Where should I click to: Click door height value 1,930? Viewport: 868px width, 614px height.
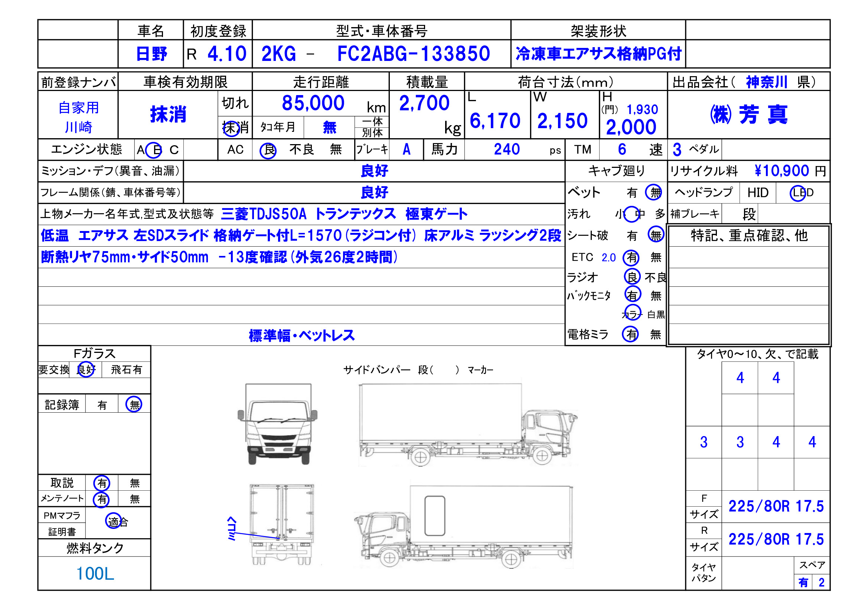[x=642, y=110]
